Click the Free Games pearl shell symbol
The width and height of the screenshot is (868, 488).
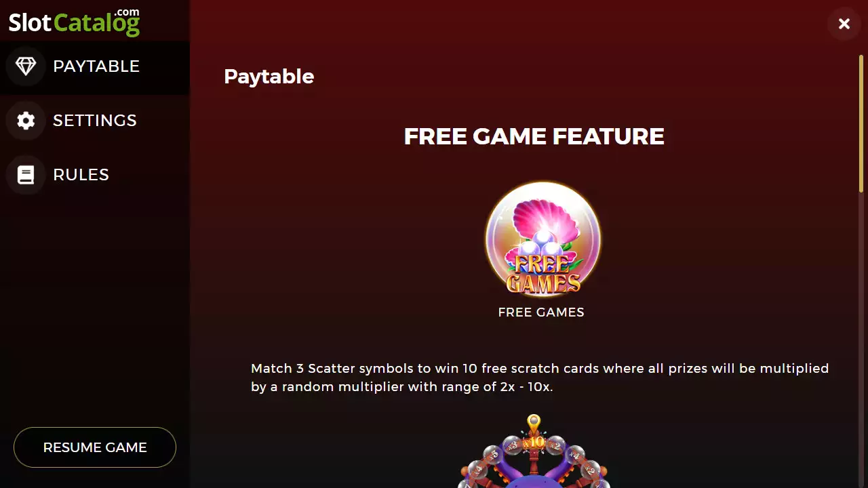(543, 239)
